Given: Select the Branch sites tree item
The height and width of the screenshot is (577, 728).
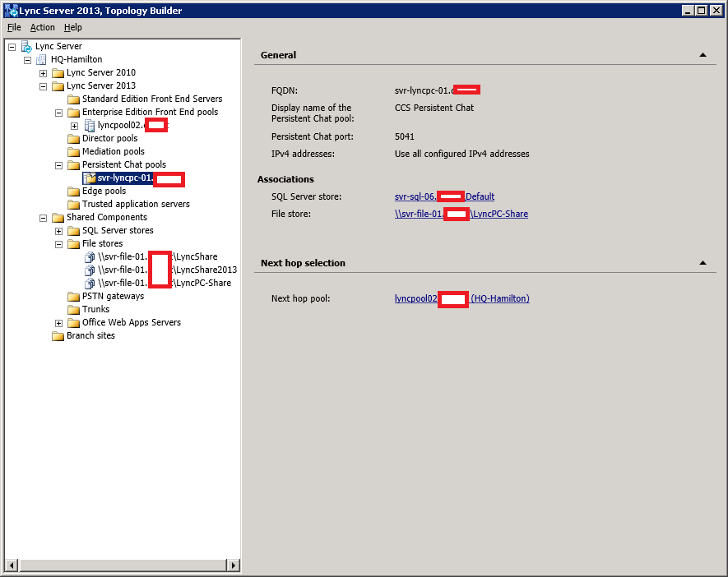Looking at the screenshot, I should click(x=90, y=336).
